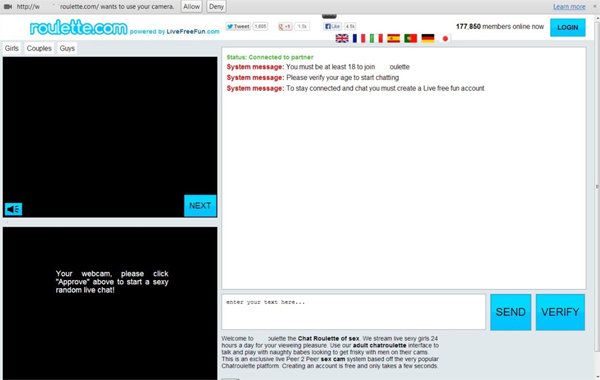Click the LOGIN button

pyautogui.click(x=568, y=28)
